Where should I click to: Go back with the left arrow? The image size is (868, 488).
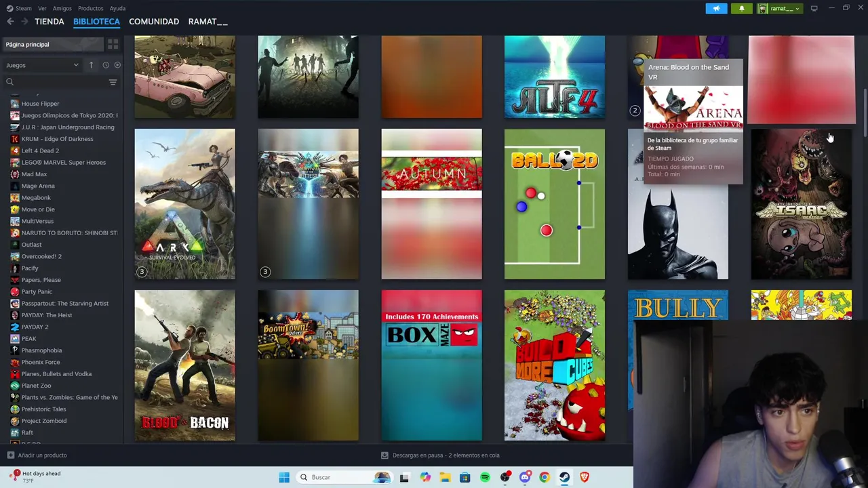10,22
